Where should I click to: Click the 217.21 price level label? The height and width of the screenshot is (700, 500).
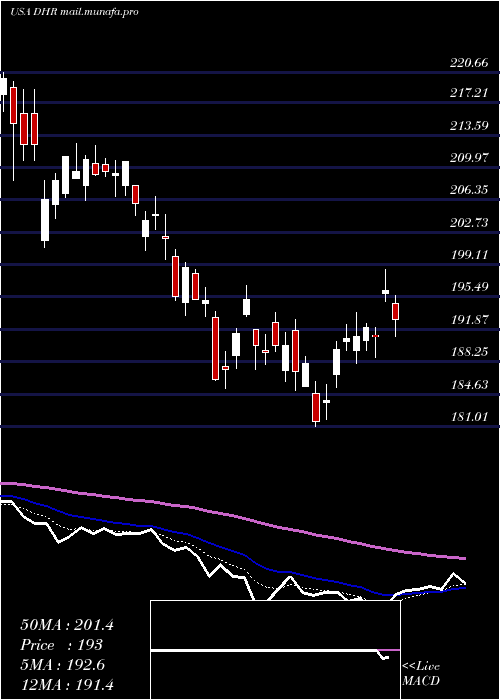tap(469, 93)
